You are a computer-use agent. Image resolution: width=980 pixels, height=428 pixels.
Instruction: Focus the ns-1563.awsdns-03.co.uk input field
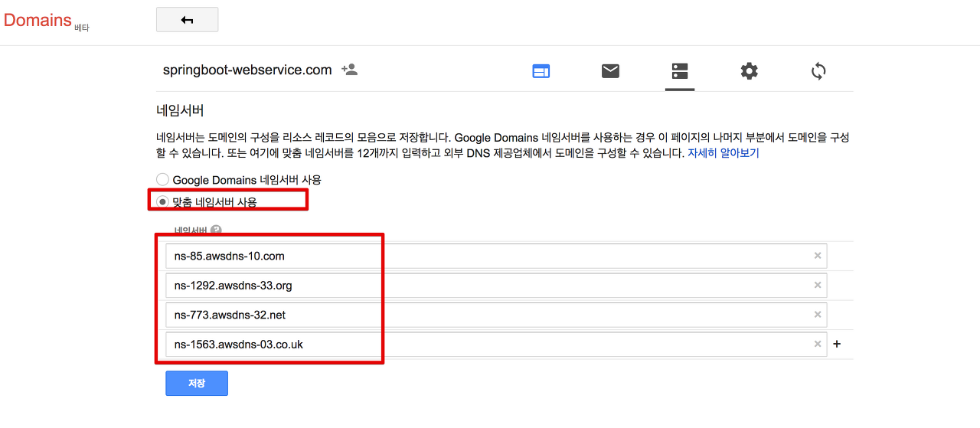(496, 345)
